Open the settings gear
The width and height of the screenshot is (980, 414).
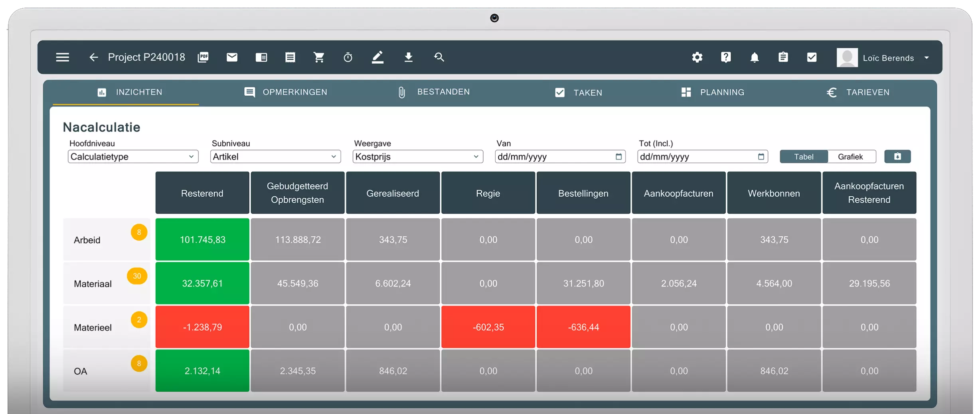tap(697, 57)
